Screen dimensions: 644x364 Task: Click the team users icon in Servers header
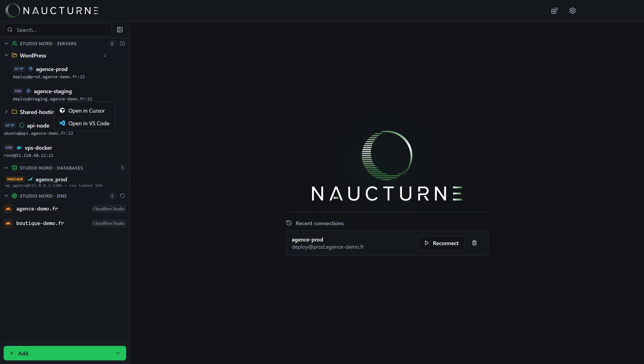(x=14, y=43)
